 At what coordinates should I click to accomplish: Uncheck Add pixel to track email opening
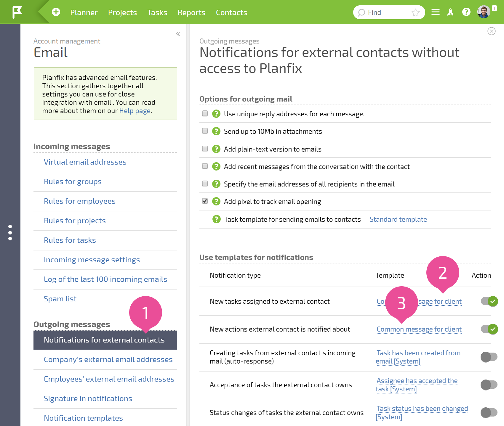coord(205,201)
